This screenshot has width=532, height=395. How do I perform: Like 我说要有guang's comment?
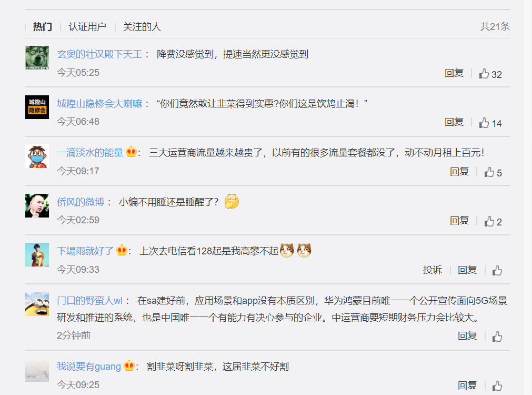(497, 386)
